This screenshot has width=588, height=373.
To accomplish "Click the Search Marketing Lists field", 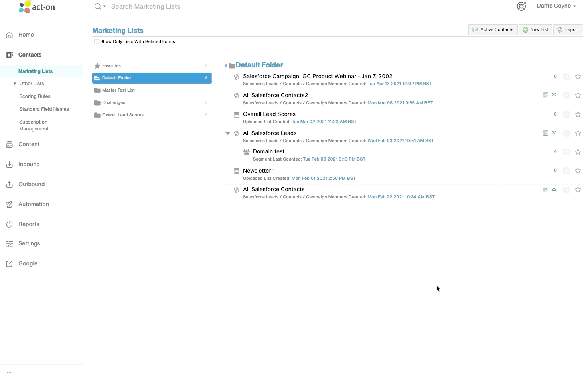I will 146,7.
